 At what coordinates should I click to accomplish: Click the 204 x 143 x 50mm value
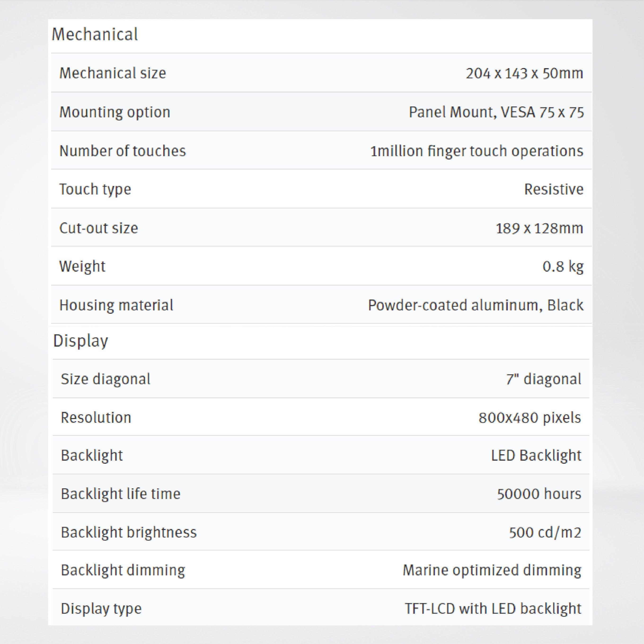click(x=524, y=73)
